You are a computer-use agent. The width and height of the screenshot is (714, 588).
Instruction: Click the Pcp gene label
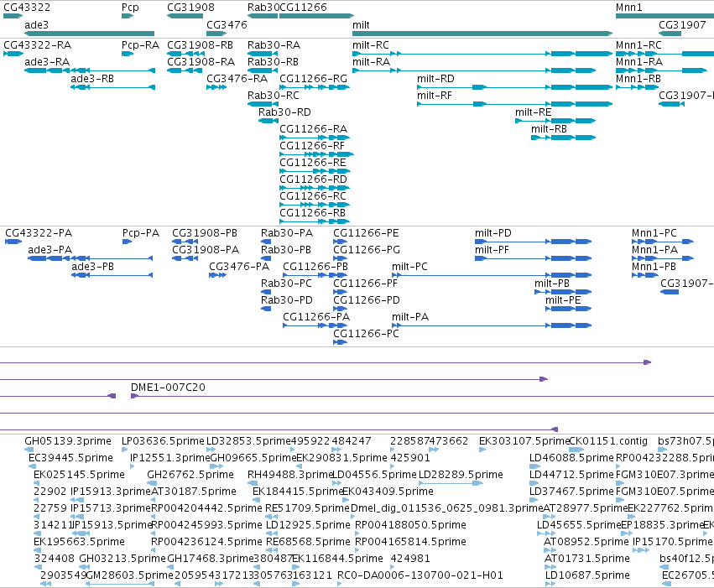coord(130,8)
